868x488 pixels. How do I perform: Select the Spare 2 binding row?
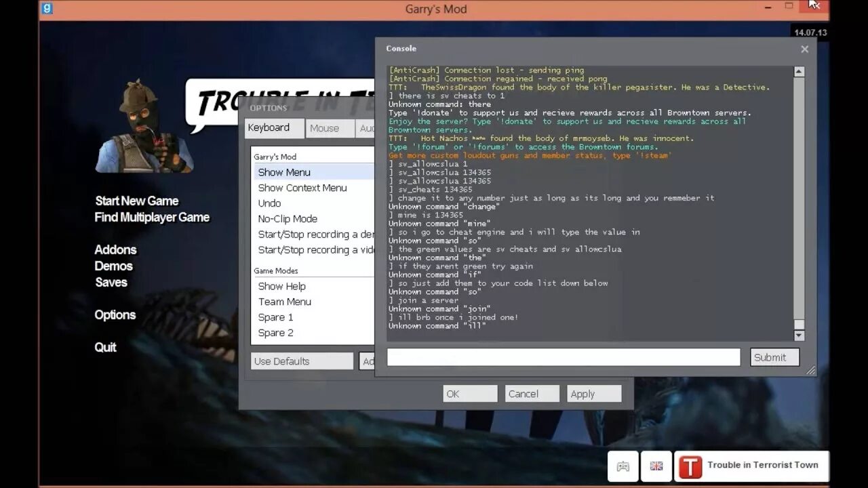(x=314, y=333)
